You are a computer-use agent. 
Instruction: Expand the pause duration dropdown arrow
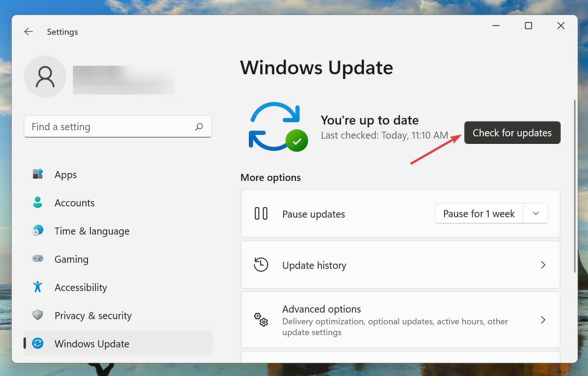[x=535, y=214]
